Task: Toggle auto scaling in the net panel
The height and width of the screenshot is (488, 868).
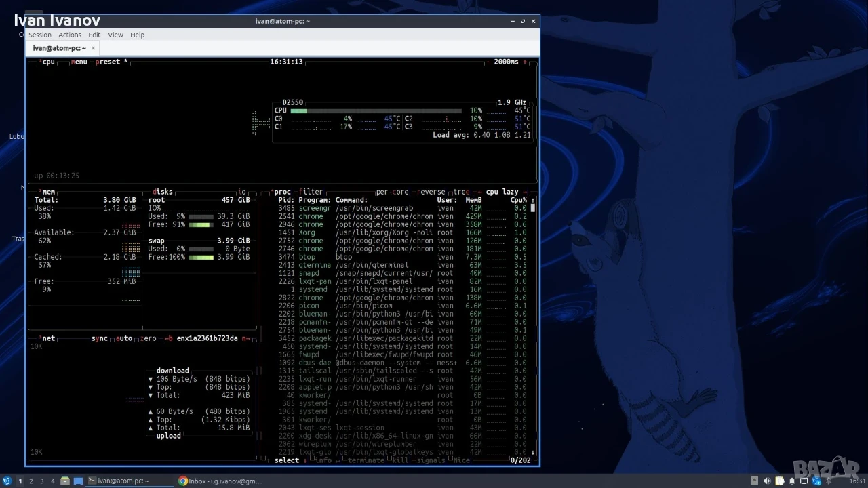Action: pyautogui.click(x=124, y=338)
